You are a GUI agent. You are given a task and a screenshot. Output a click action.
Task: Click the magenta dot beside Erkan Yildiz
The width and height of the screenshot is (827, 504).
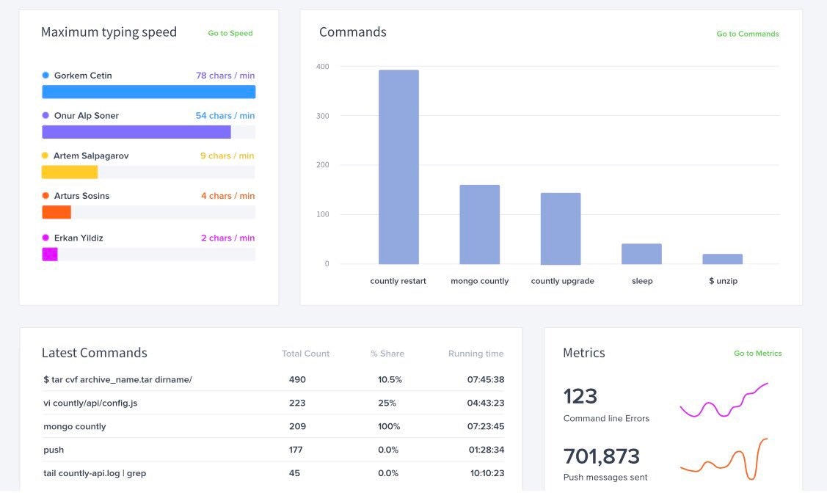[45, 238]
